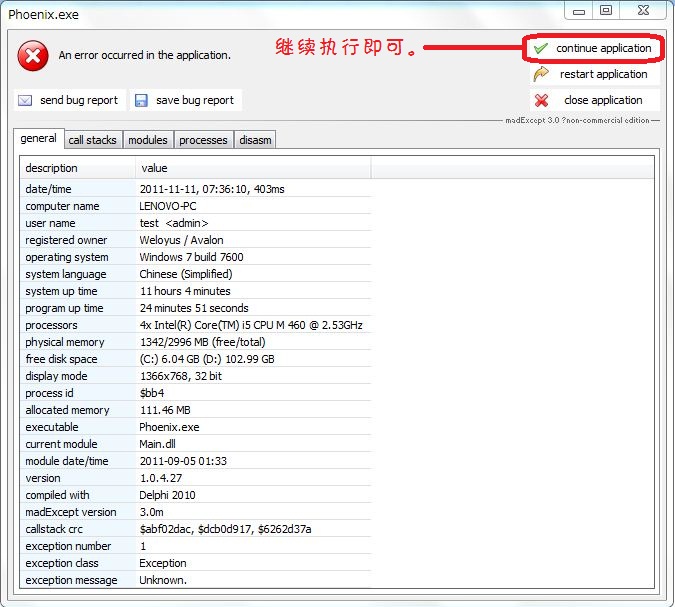
Task: Open the processes tab
Action: [203, 140]
